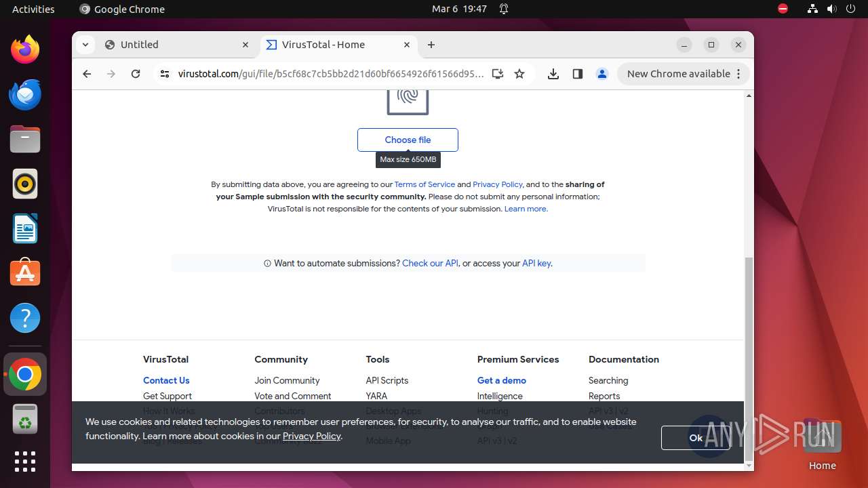Open Ubuntu Software store icon

tap(25, 273)
